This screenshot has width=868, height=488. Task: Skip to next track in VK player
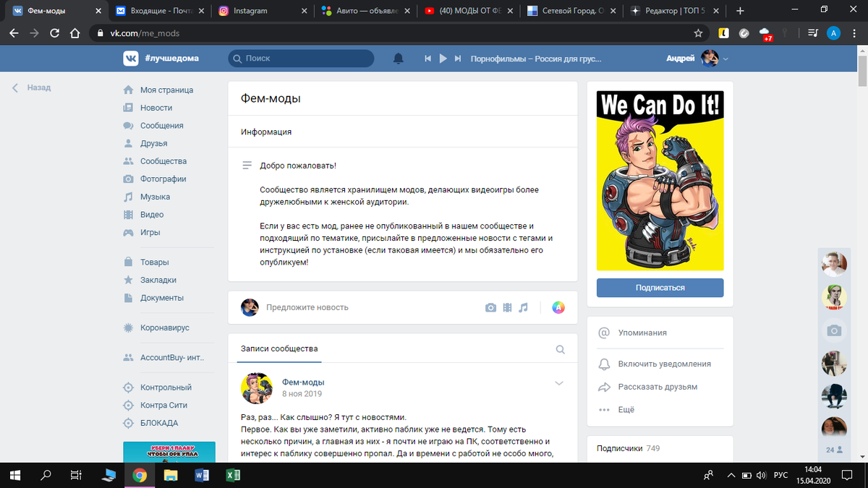click(x=458, y=59)
